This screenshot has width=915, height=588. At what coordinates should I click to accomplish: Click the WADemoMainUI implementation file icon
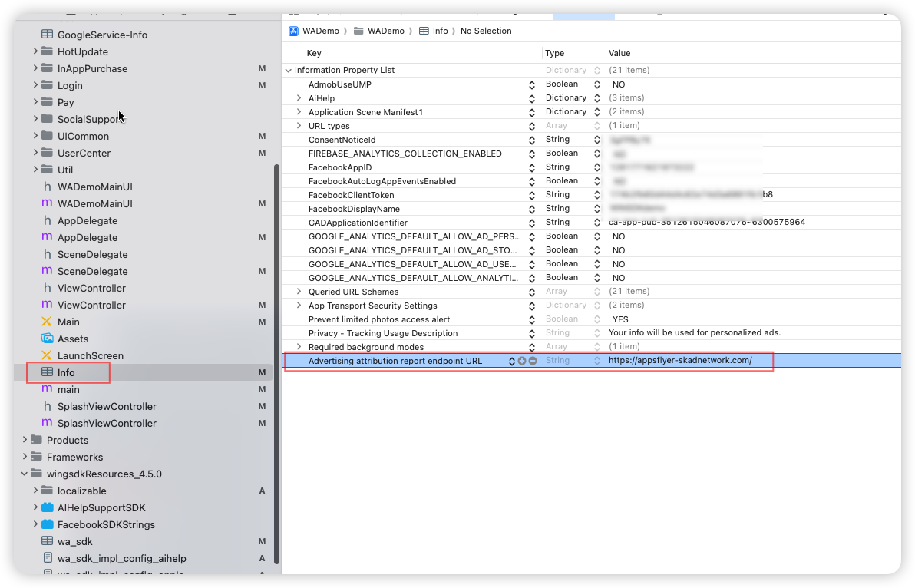47,203
